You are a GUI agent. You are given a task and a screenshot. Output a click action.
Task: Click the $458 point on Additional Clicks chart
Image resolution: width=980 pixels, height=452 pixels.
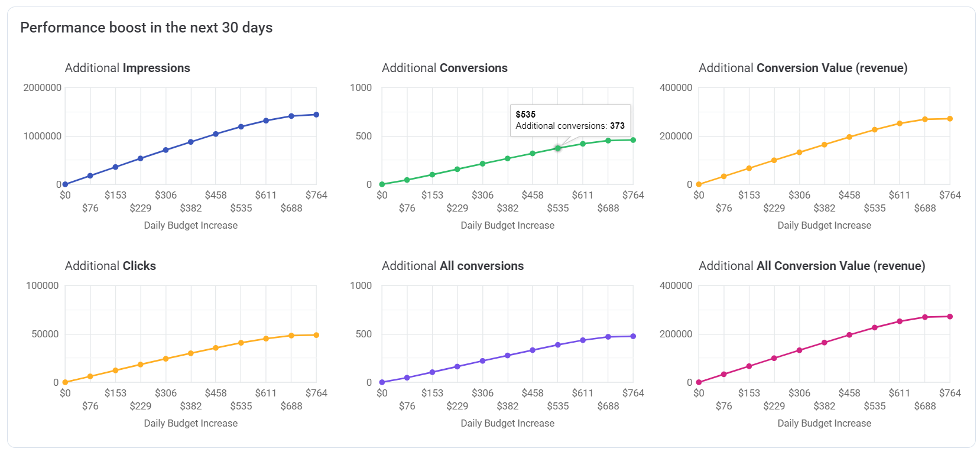point(216,348)
